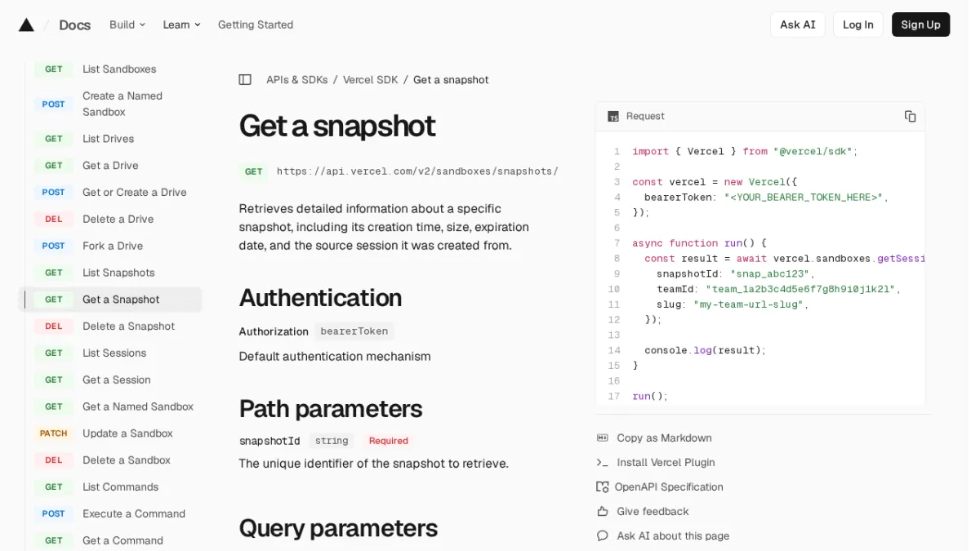Click the Copy as Markdown icon

(x=603, y=438)
